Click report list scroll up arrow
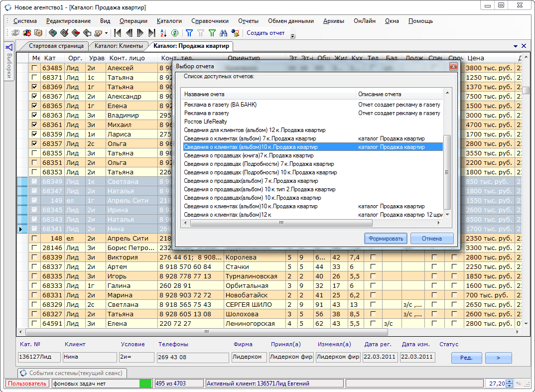 (447, 93)
